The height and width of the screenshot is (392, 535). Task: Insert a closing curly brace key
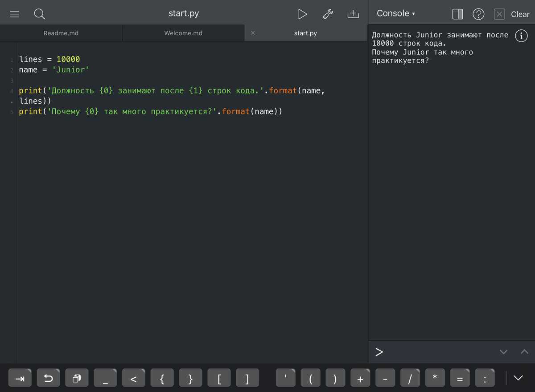click(x=190, y=378)
